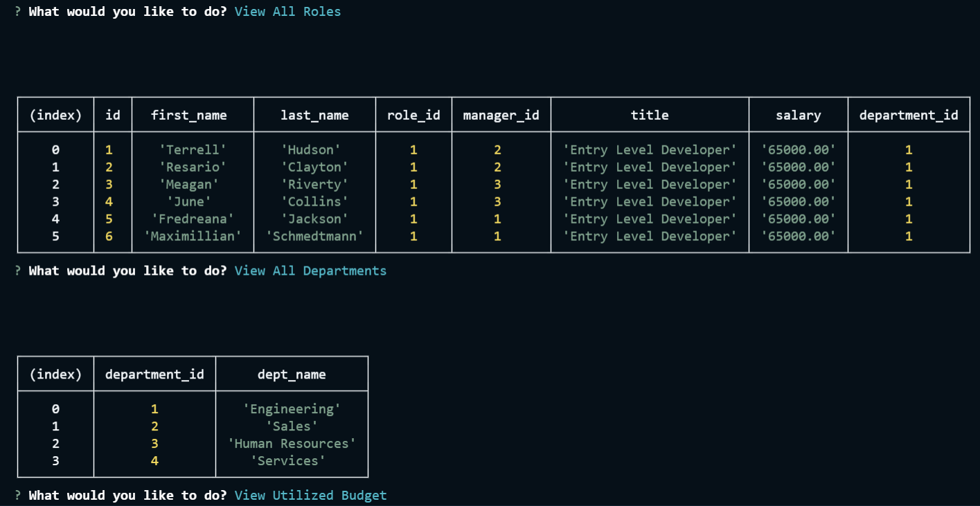Image resolution: width=980 pixels, height=506 pixels.
Task: Click the 'Services' department entry
Action: [292, 461]
